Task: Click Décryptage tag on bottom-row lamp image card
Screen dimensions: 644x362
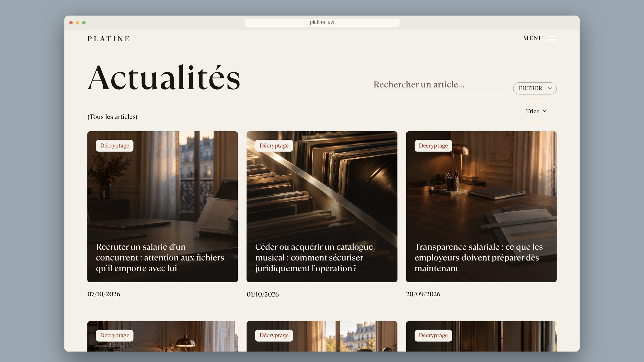Action: coord(115,335)
